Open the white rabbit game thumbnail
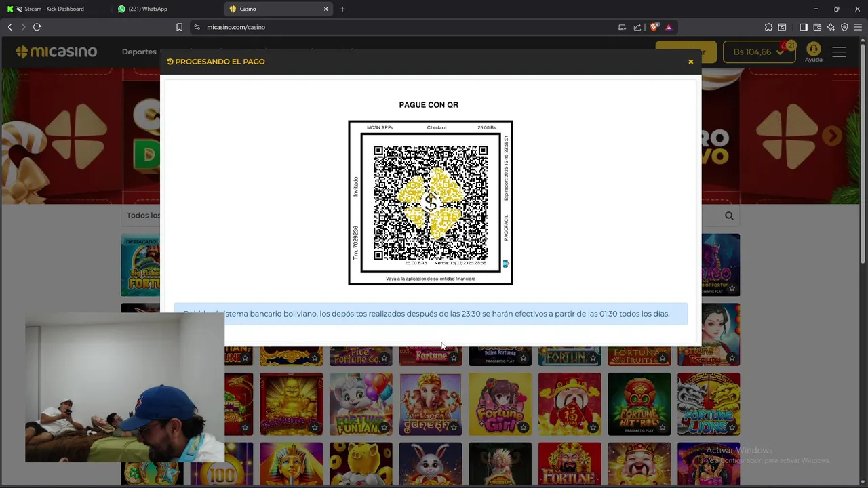 431,464
